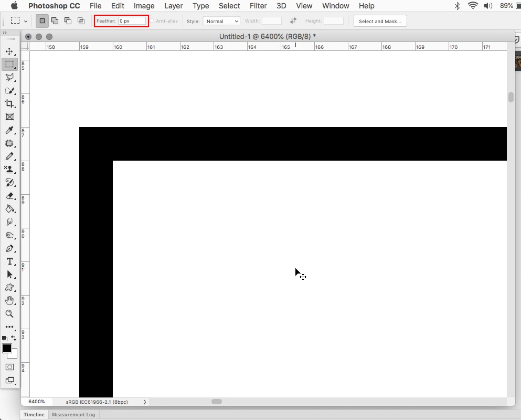Open the Apple menu
This screenshot has width=521, height=420.
tap(14, 6)
